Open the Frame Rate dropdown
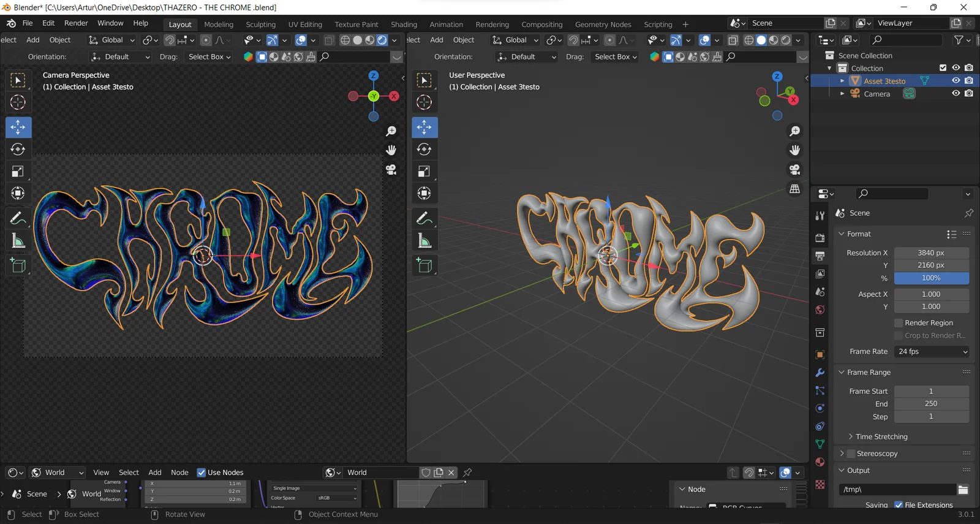The height and width of the screenshot is (524, 980). tap(932, 352)
